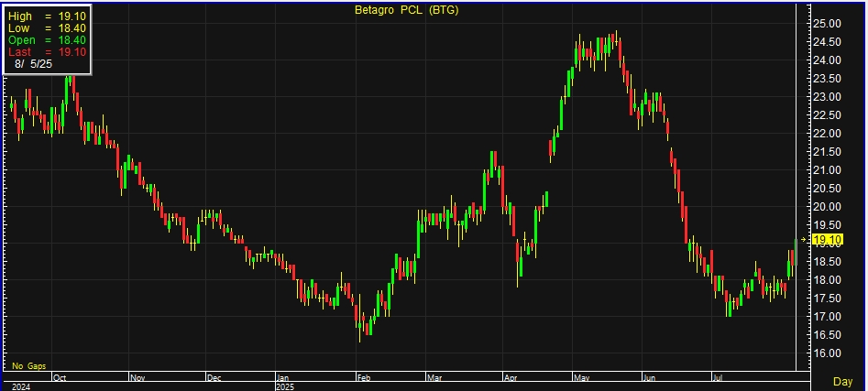Click the 18.50 price axis label

[x=827, y=262]
